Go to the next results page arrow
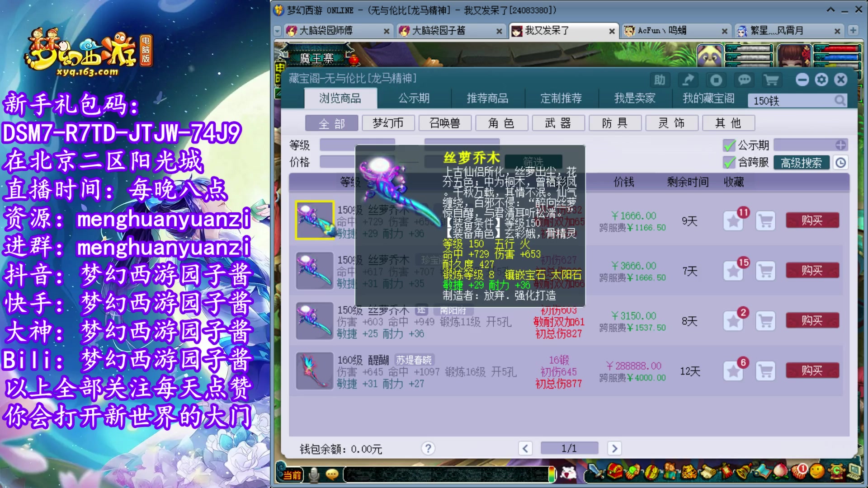This screenshot has width=868, height=488. [614, 448]
